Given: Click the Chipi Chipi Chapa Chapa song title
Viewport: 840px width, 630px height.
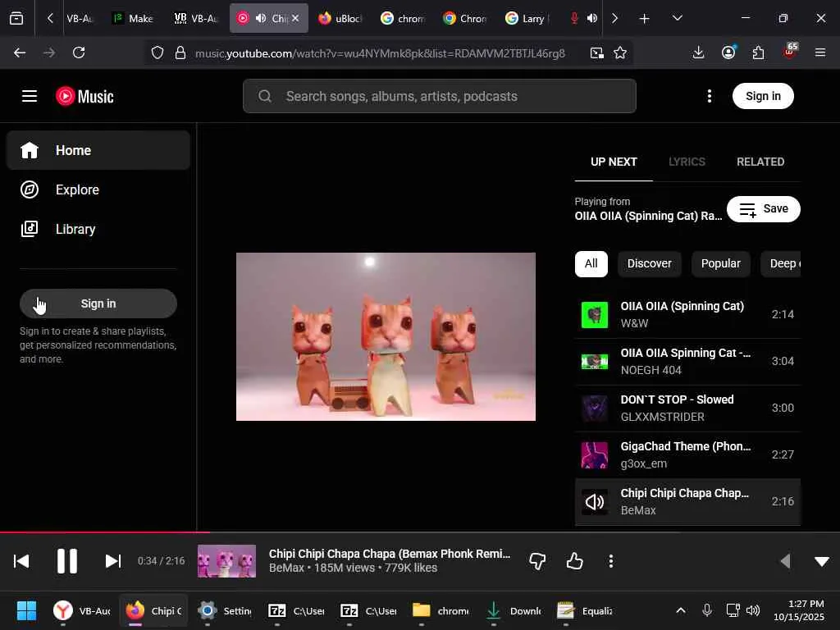Looking at the screenshot, I should pyautogui.click(x=390, y=554).
